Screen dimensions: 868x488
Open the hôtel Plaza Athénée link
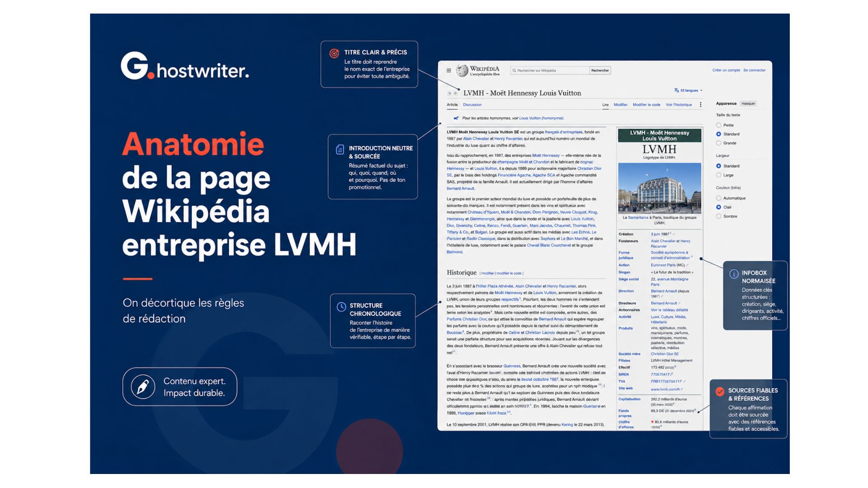point(494,286)
